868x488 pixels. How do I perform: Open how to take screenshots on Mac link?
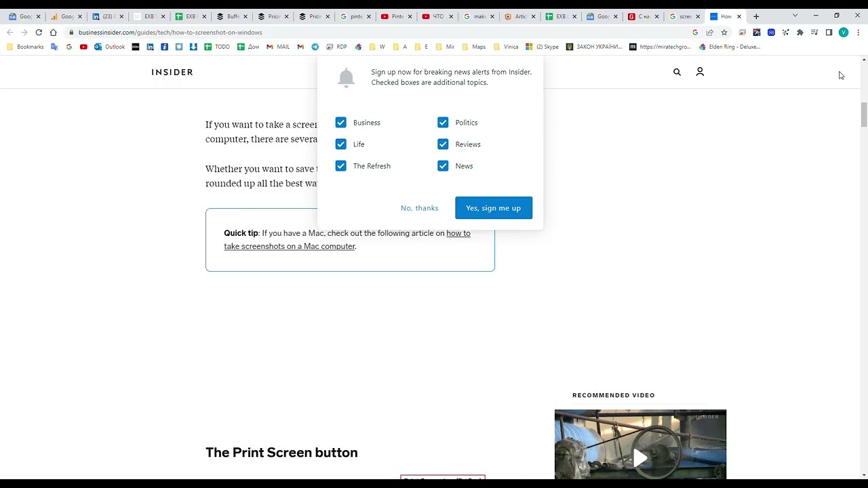(x=347, y=239)
